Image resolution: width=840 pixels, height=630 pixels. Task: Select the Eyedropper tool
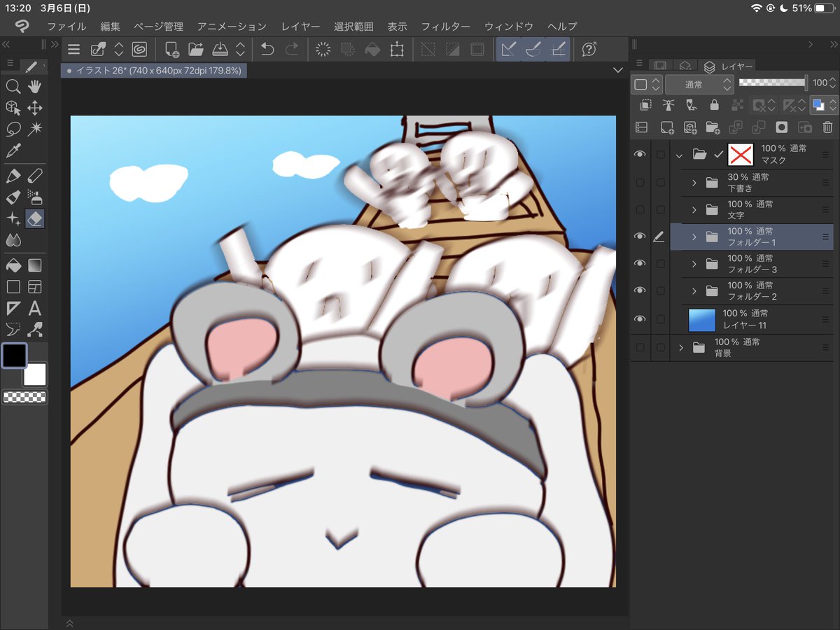pyautogui.click(x=13, y=150)
